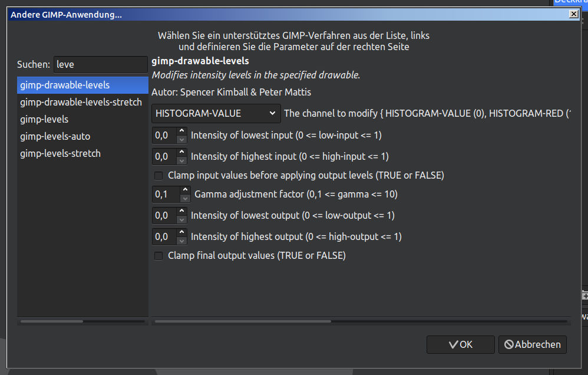Open the HISTOGRAM-VALUE channel dropdown
This screenshot has width=588, height=375.
[216, 113]
